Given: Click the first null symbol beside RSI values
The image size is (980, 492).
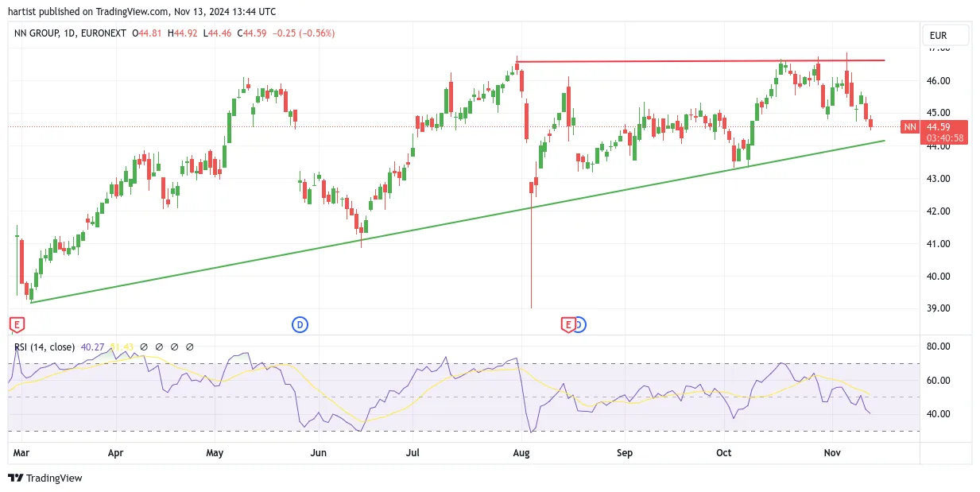Looking at the screenshot, I should coord(144,347).
